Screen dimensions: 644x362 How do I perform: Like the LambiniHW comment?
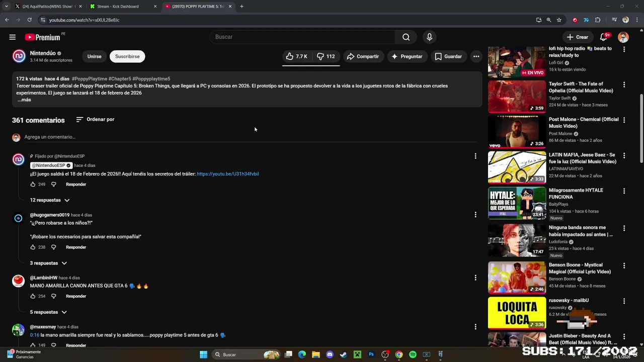(x=33, y=296)
